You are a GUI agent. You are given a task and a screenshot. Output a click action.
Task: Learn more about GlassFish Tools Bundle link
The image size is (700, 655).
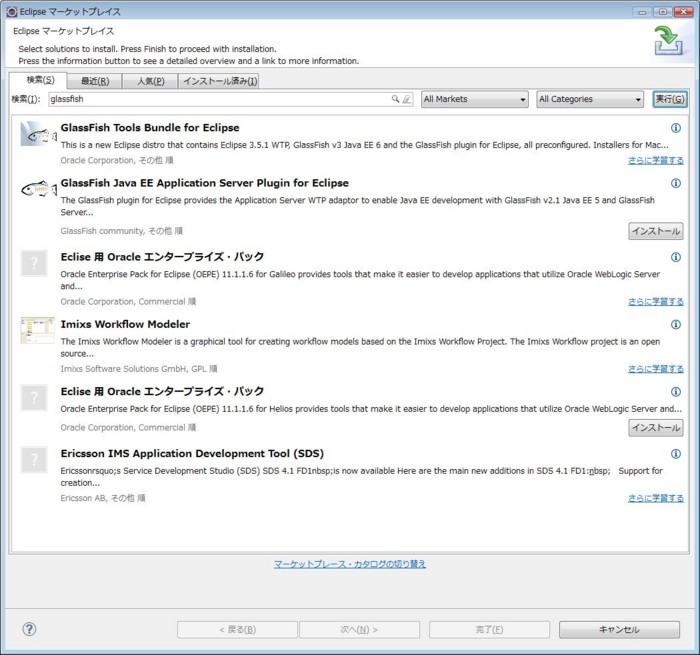[655, 160]
